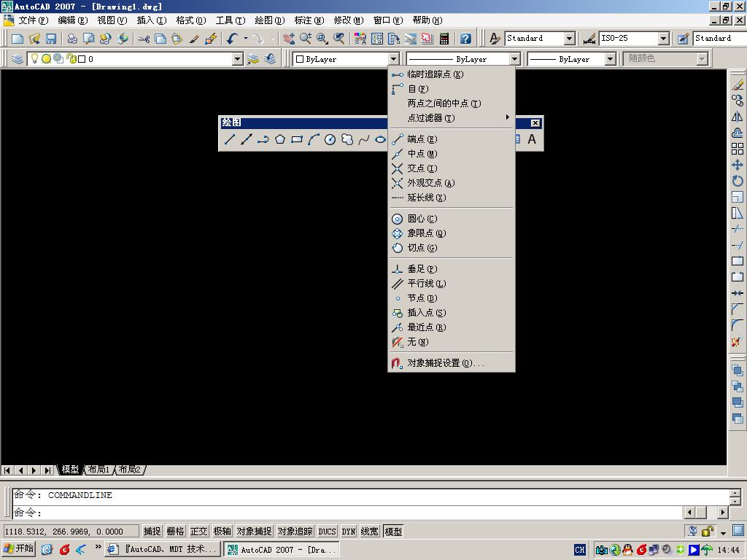Select the Multiline Text tool (A)
Screen dimensions: 747x560
(532, 139)
